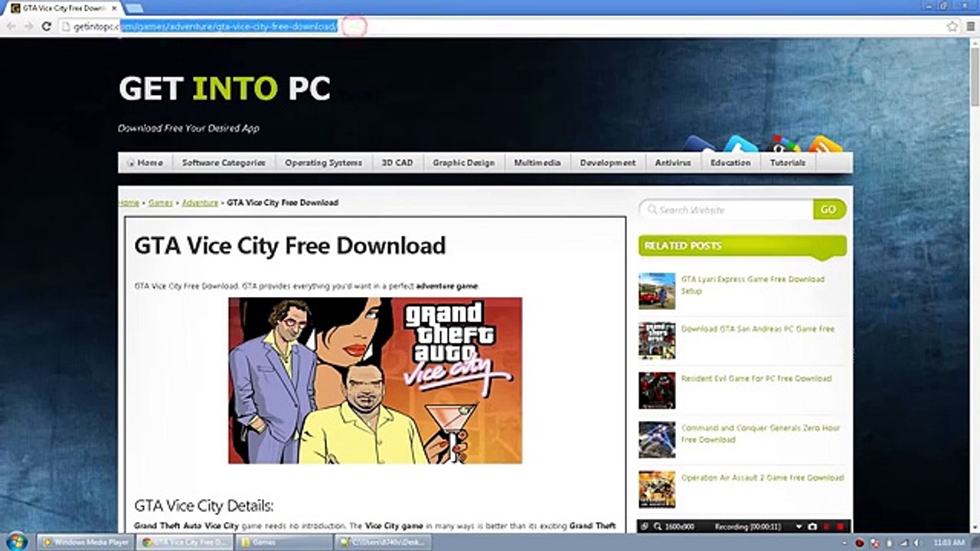Open the volume icon in system tray
The height and width of the screenshot is (551, 980).
917,543
